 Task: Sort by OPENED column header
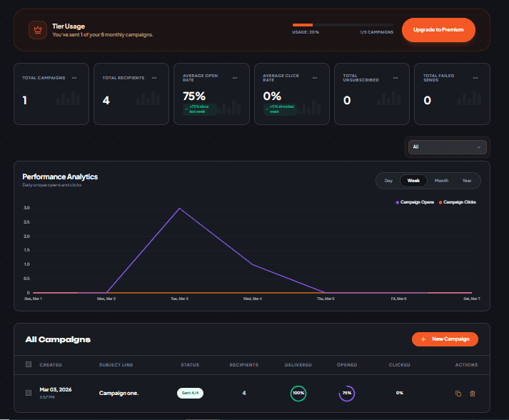point(347,365)
